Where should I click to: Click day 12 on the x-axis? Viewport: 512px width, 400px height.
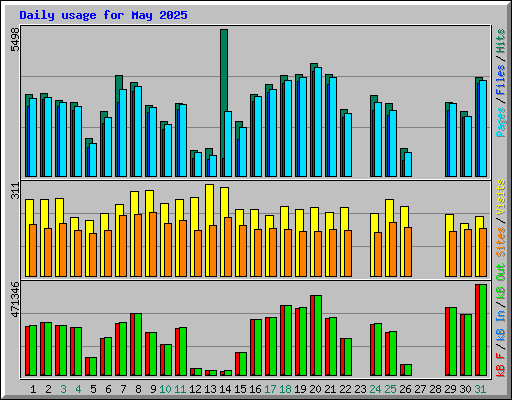[x=195, y=389]
